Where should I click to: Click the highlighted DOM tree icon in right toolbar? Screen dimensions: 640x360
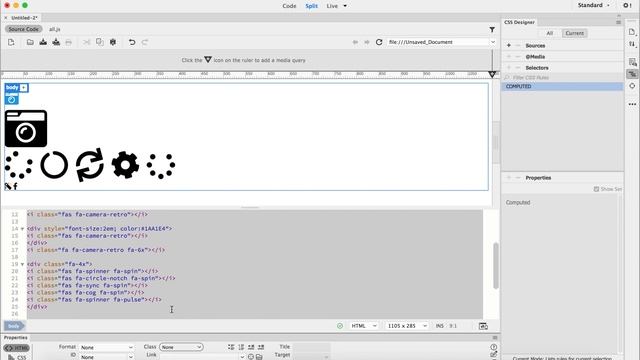[632, 74]
